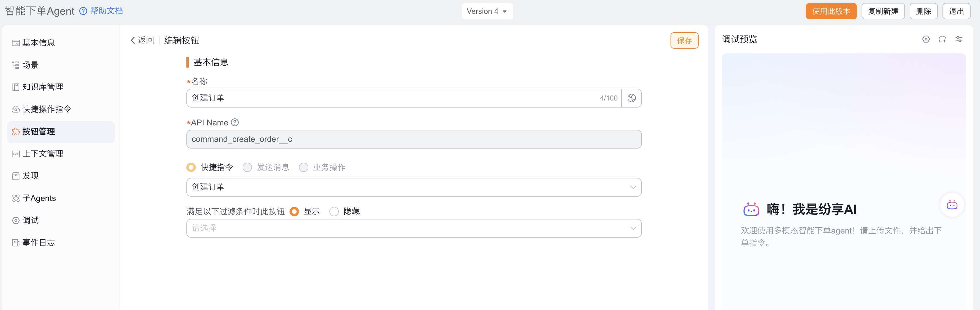This screenshot has height=310, width=980.
Task: Expand the 创建订单 command dropdown
Action: click(x=414, y=187)
